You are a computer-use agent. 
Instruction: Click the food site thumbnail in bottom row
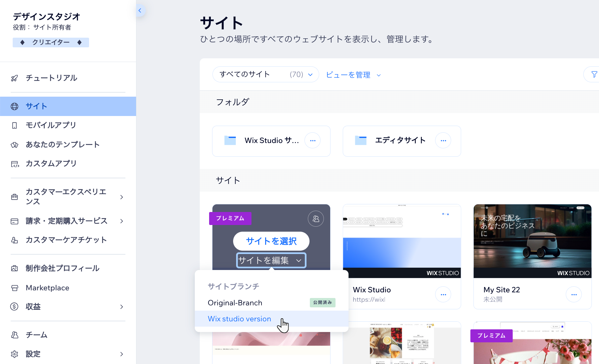[x=402, y=343]
